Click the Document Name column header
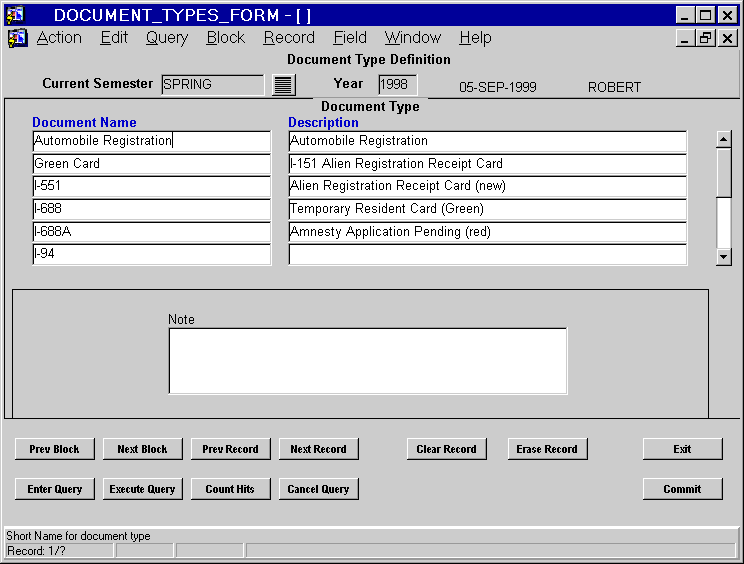The image size is (744, 564). (84, 122)
